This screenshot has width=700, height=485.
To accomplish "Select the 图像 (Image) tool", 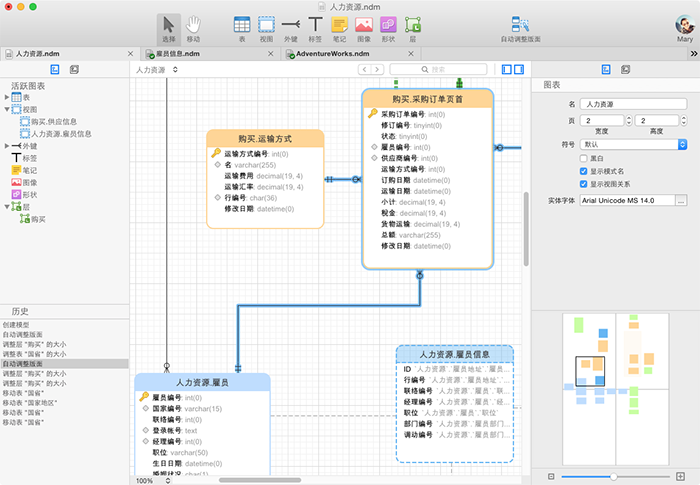I will coord(364,29).
